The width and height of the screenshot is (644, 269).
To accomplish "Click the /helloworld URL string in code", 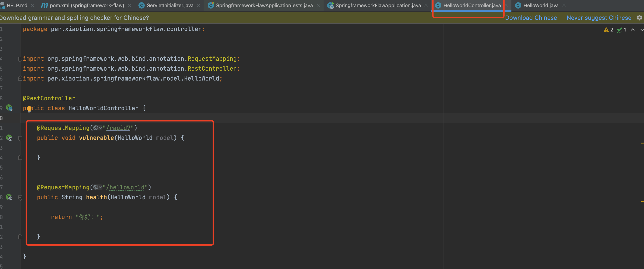I will pos(125,187).
